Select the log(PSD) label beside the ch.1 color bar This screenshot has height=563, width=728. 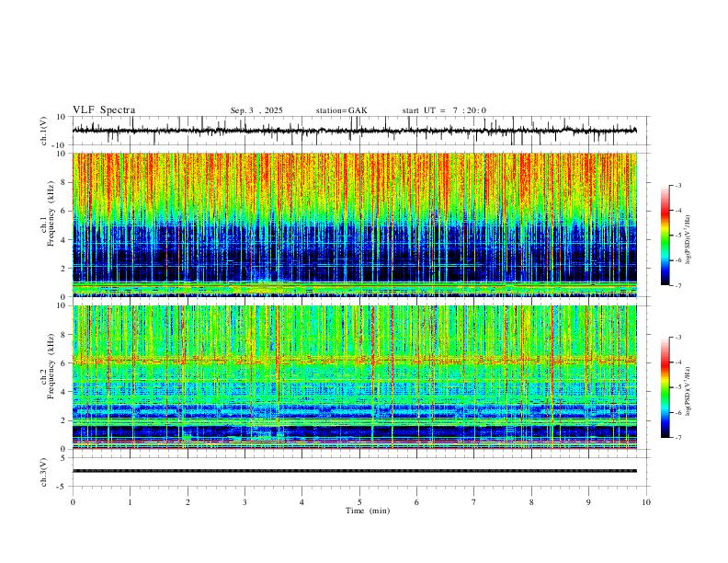(688, 240)
